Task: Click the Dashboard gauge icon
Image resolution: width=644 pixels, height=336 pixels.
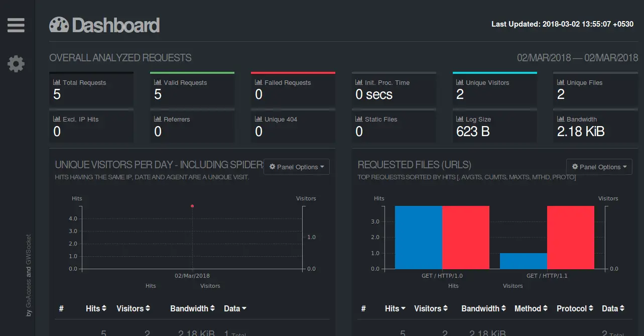Action: [59, 25]
